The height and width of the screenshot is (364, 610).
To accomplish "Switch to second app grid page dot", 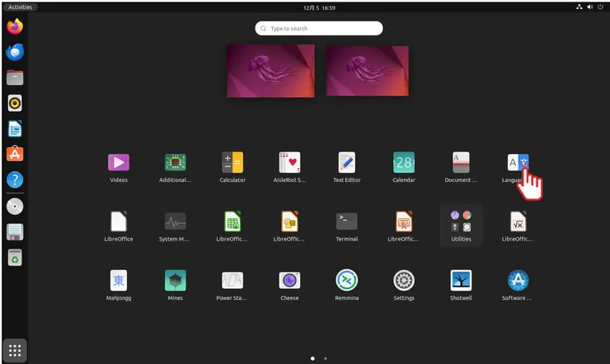I will click(326, 358).
